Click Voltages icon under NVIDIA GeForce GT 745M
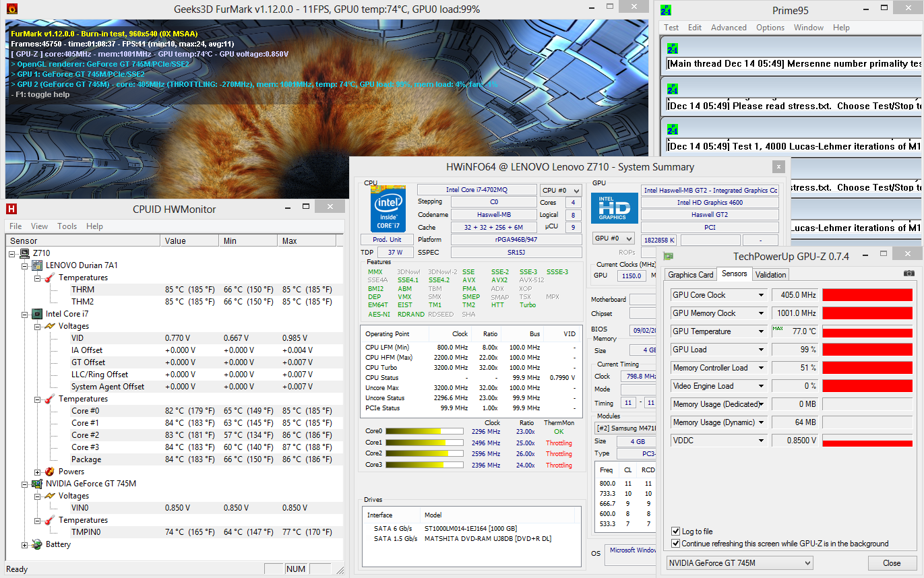Viewport: 924px width, 578px height. [x=50, y=496]
